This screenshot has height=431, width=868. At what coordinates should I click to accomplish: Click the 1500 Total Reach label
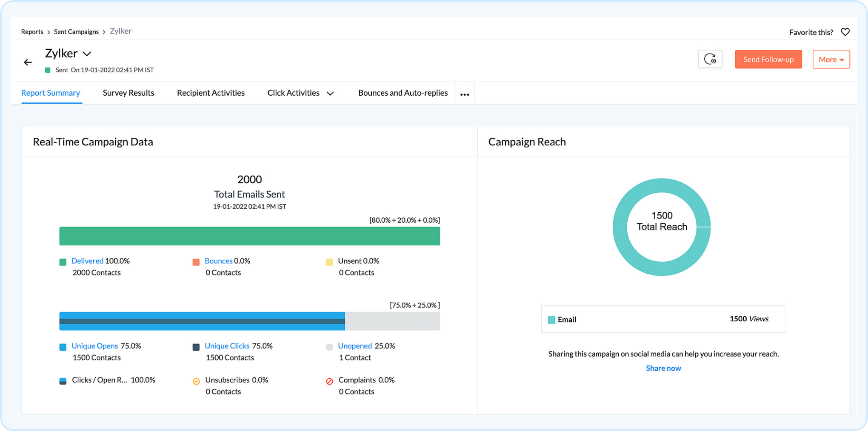pyautogui.click(x=662, y=221)
